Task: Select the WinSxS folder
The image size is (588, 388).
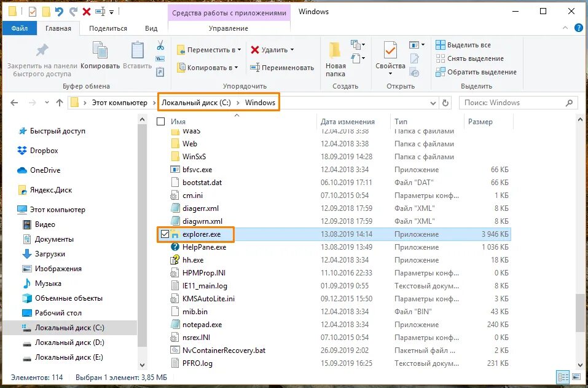Action: coord(194,156)
